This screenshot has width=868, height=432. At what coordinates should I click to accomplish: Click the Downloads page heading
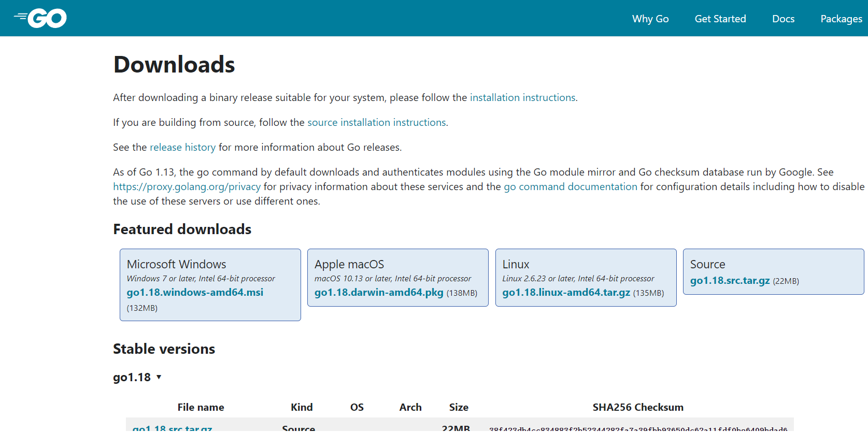pyautogui.click(x=174, y=65)
